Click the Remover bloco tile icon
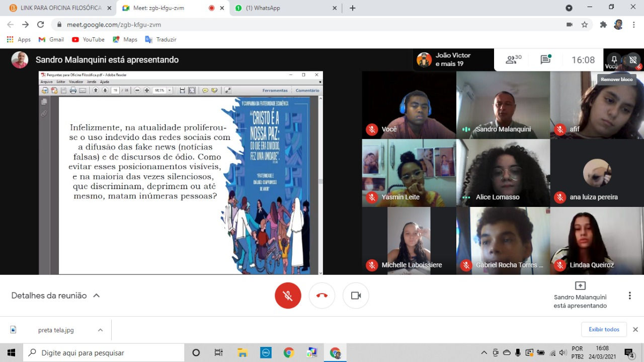Image resolution: width=644 pixels, height=362 pixels. [632, 60]
